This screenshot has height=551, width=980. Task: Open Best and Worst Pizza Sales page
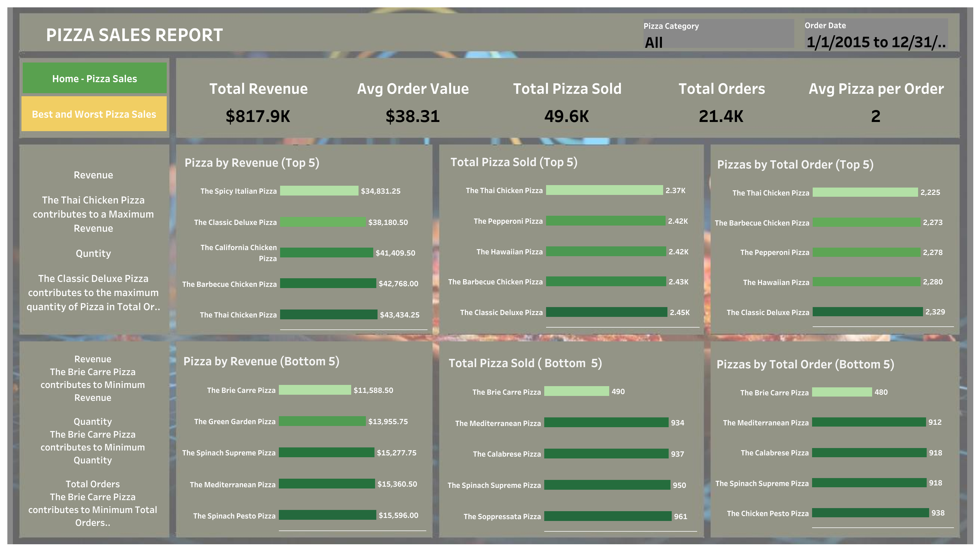[x=94, y=114]
